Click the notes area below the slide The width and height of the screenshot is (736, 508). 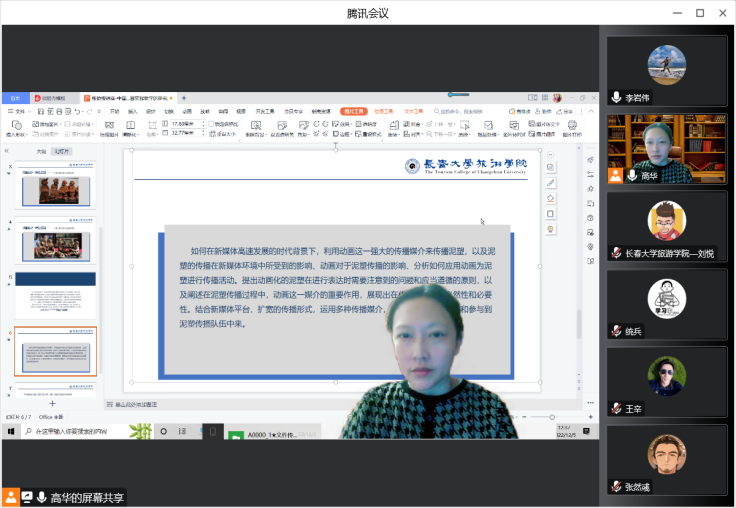click(x=342, y=404)
